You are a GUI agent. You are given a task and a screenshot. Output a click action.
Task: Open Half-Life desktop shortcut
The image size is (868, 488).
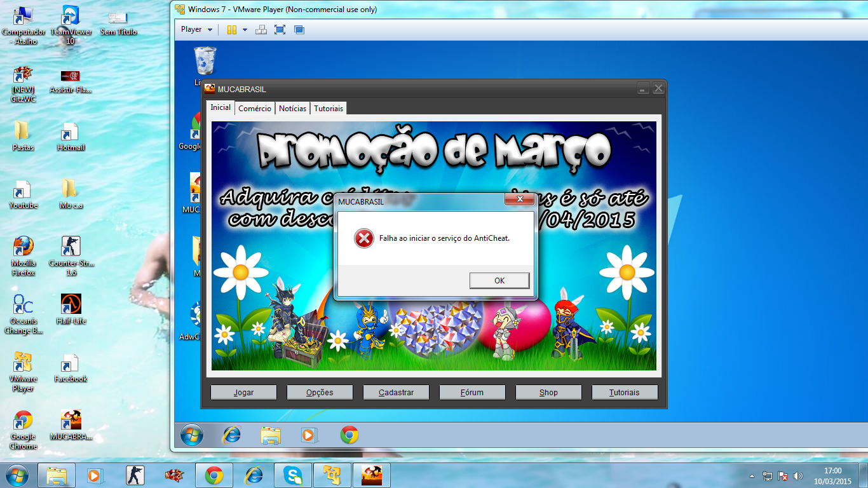tap(71, 304)
